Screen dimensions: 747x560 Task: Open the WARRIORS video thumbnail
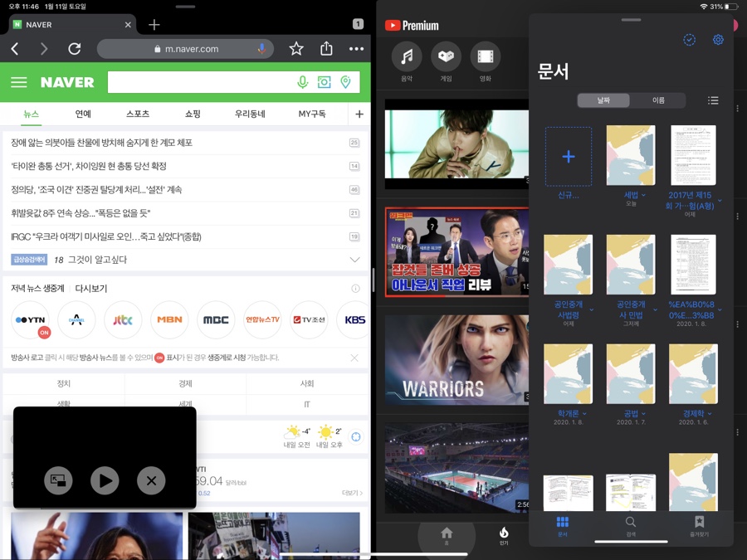pos(456,360)
